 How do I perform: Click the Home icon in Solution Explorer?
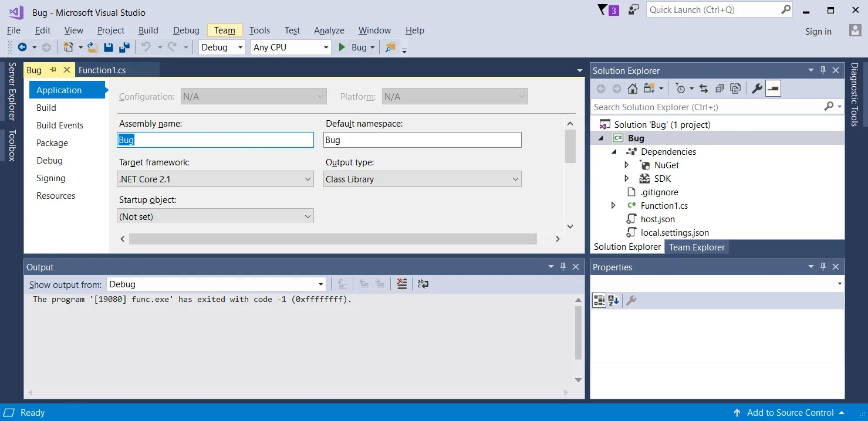click(633, 89)
